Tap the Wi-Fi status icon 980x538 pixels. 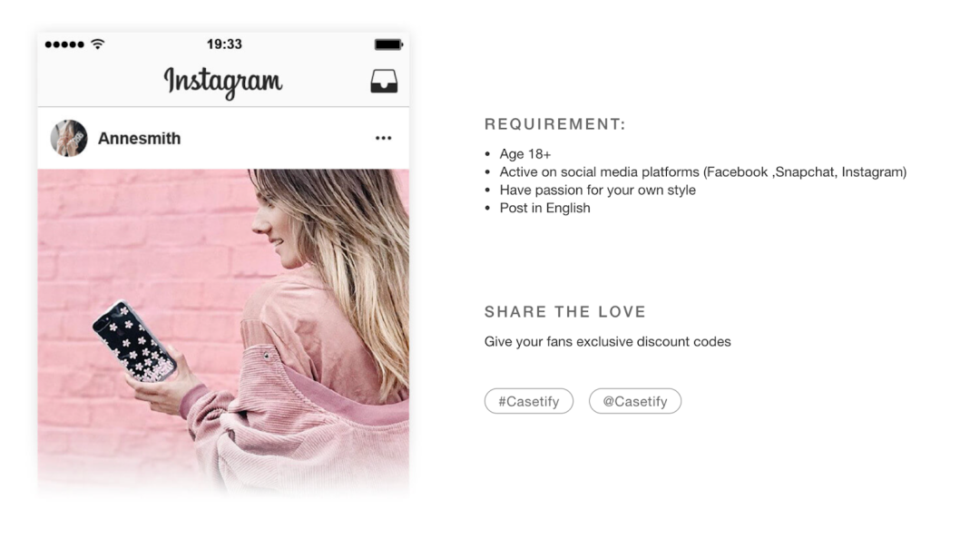click(x=97, y=44)
